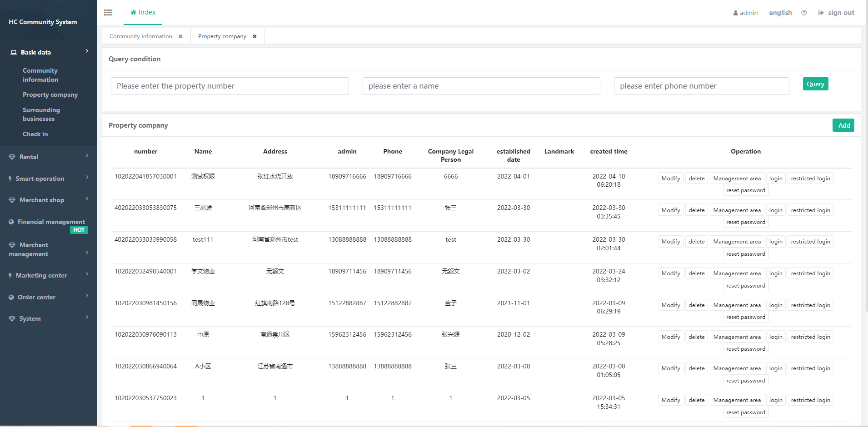Click the home icon on Index tab
The height and width of the screenshot is (427, 868).
133,12
